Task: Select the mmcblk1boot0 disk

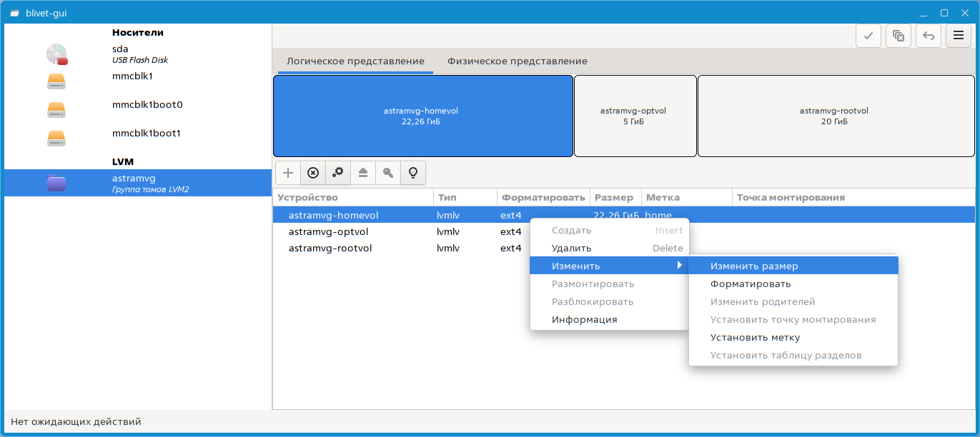Action: point(147,105)
